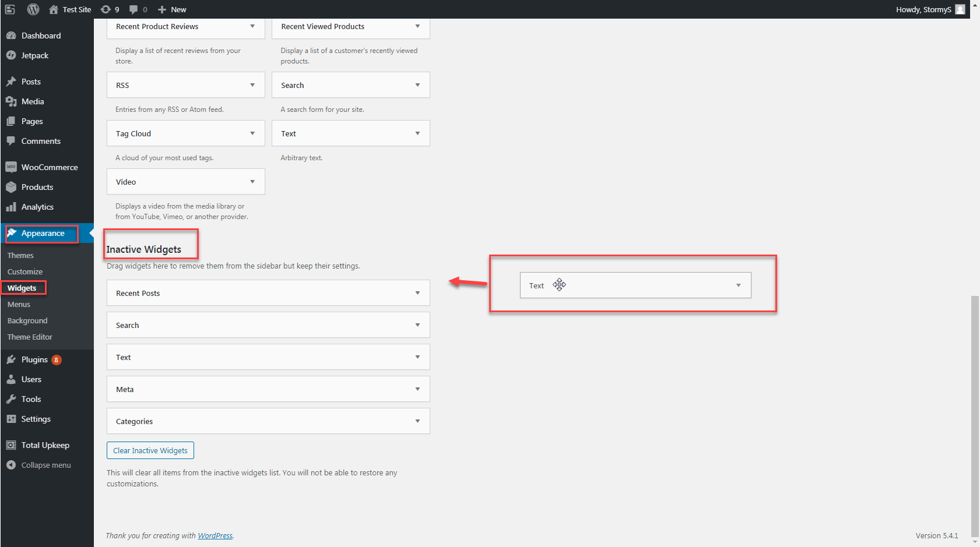Open the Plugins menu in sidebar

tap(34, 359)
